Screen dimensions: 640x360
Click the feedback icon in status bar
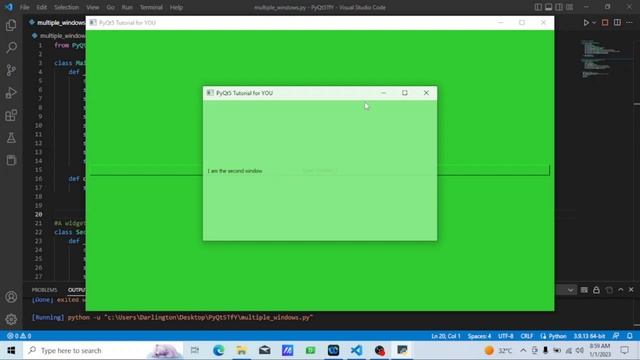tap(616, 336)
